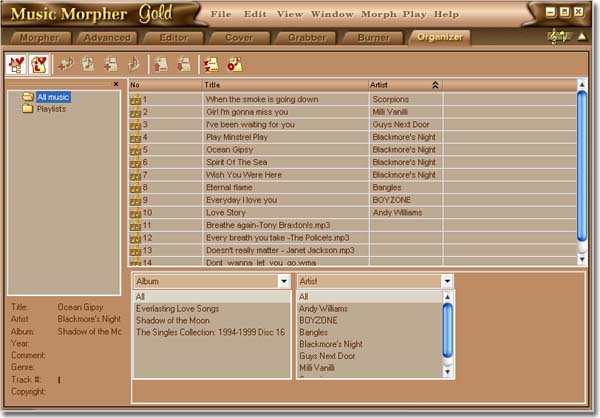Click the file icon of track 4
The width and height of the screenshot is (600, 418).
pyautogui.click(x=135, y=138)
